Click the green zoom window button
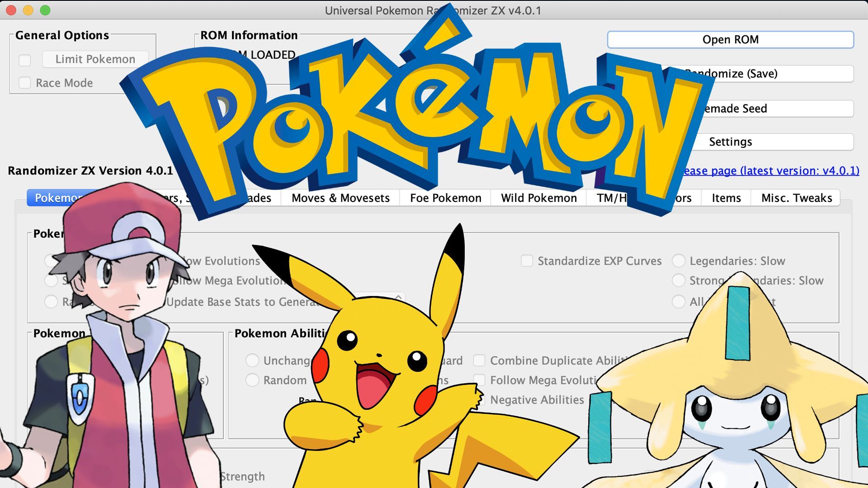The height and width of the screenshot is (488, 868). [x=45, y=10]
